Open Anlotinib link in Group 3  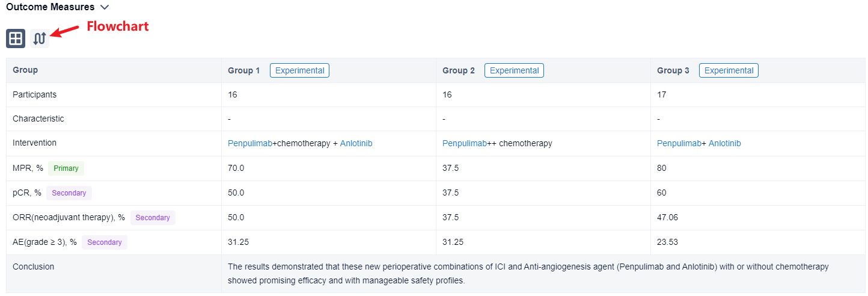pyautogui.click(x=724, y=143)
